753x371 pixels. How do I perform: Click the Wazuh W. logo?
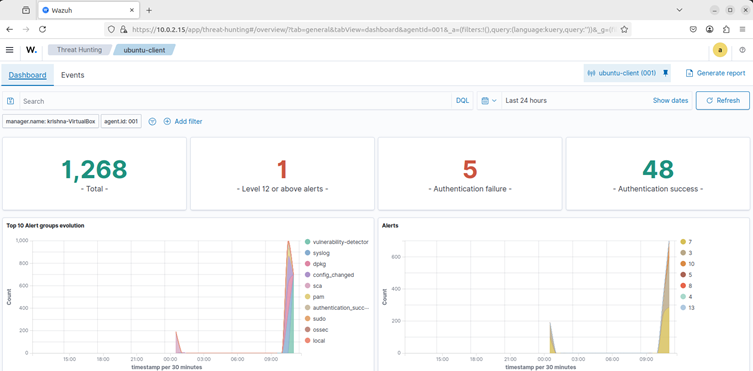tap(31, 50)
